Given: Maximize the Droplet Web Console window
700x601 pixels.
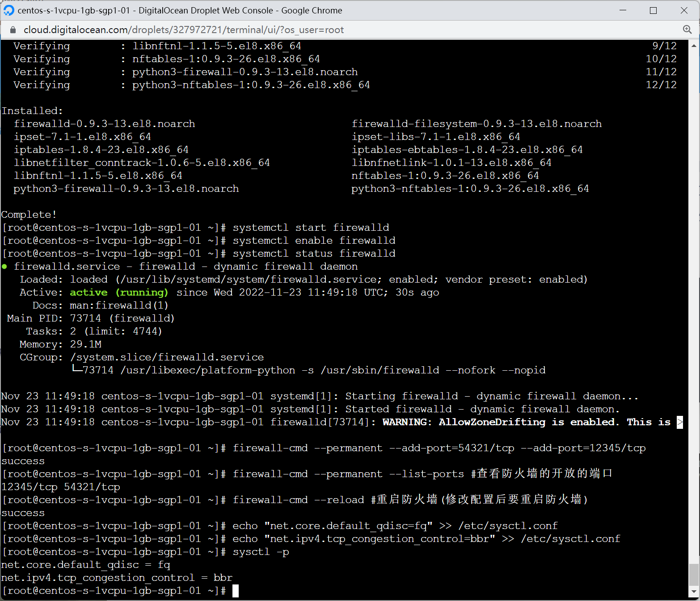Looking at the screenshot, I should (653, 10).
